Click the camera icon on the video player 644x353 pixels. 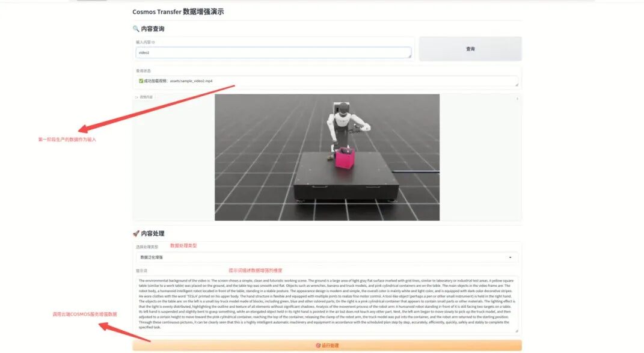[136, 97]
